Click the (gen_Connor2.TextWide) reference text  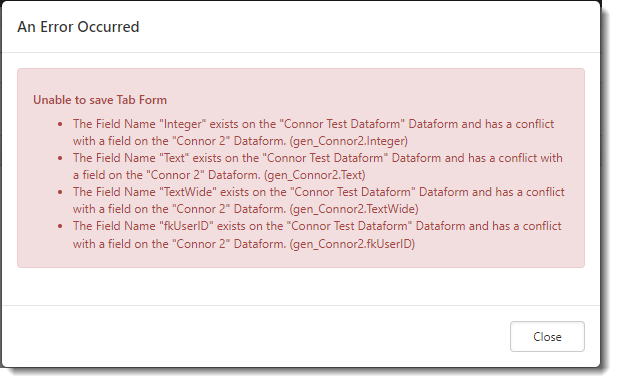tap(354, 209)
